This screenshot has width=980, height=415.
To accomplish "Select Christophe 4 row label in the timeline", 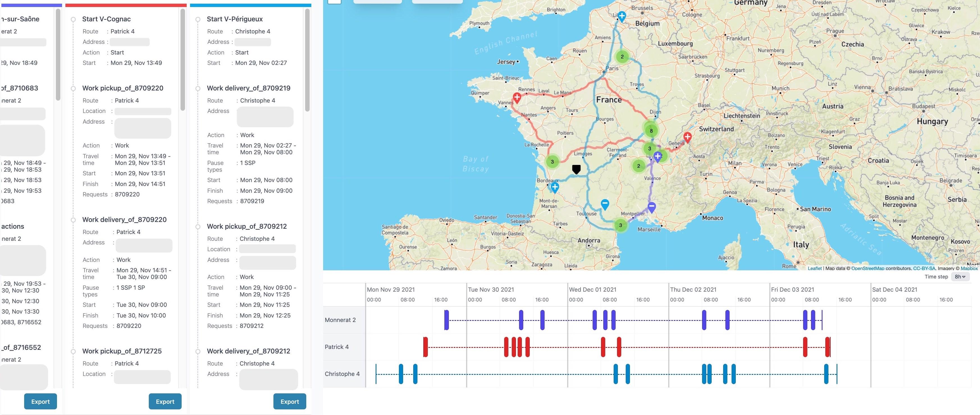I will click(x=342, y=374).
